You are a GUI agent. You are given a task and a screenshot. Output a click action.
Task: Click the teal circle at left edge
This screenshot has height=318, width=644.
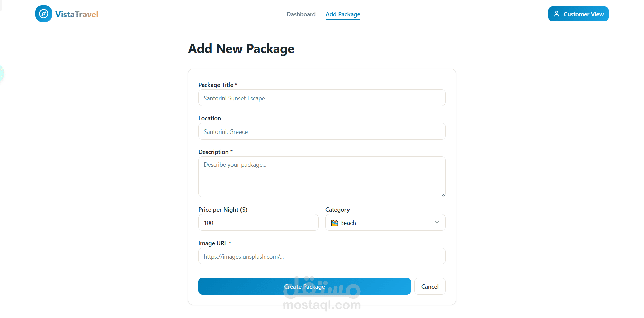pyautogui.click(x=1, y=73)
